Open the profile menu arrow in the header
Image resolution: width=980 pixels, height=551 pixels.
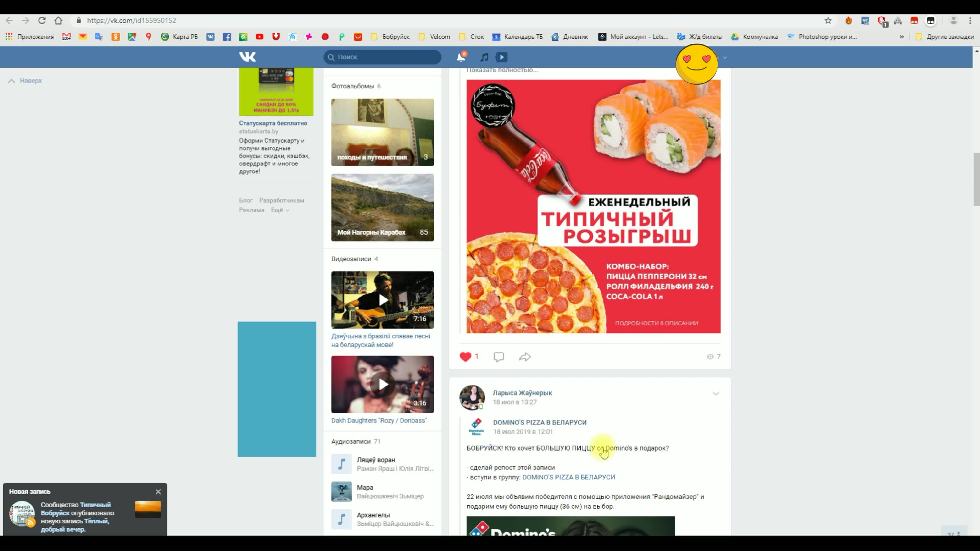click(x=725, y=57)
